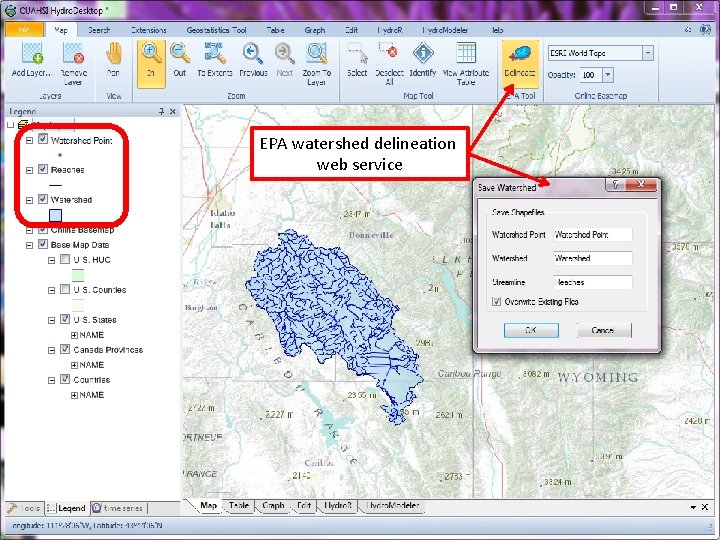Open the File menu tab
The height and width of the screenshot is (540, 720).
click(x=24, y=30)
